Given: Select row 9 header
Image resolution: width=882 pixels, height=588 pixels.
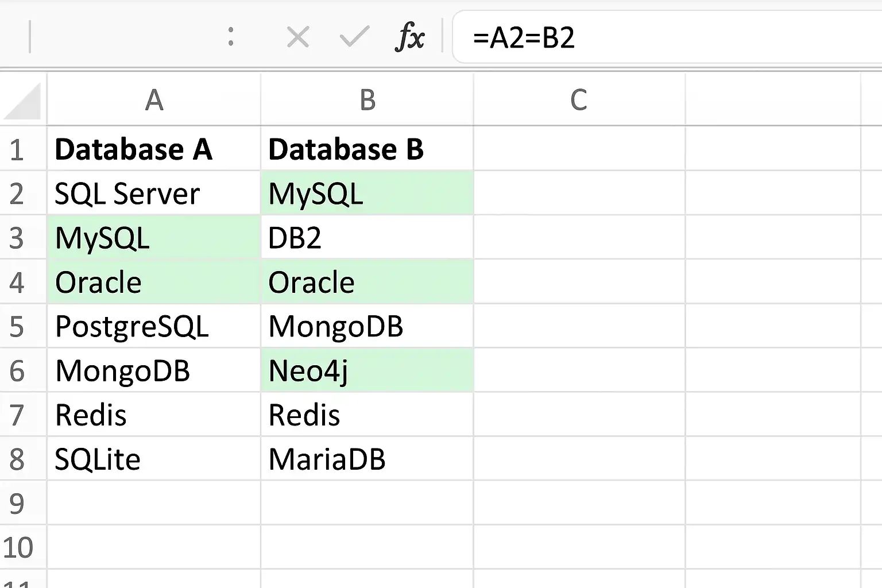Looking at the screenshot, I should tap(17, 504).
